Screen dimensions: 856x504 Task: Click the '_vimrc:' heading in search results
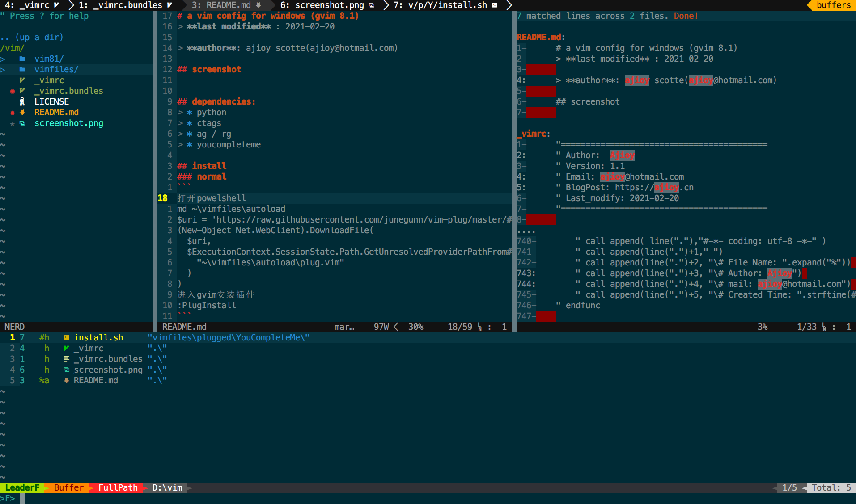point(533,134)
